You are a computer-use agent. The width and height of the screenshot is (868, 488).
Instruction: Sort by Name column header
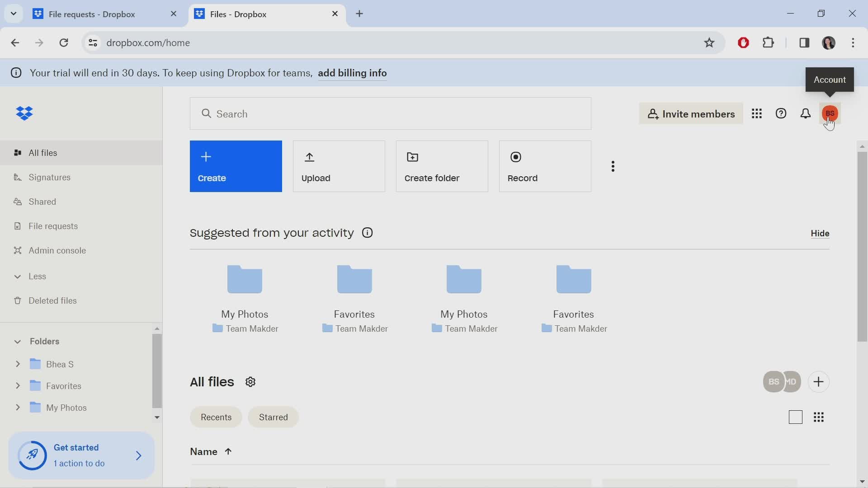point(204,452)
